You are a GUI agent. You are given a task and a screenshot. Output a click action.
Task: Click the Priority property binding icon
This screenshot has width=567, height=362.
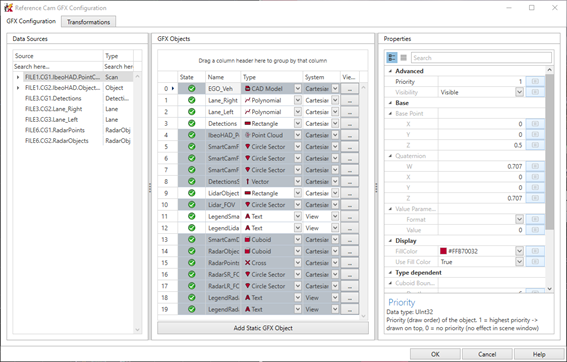pos(535,82)
